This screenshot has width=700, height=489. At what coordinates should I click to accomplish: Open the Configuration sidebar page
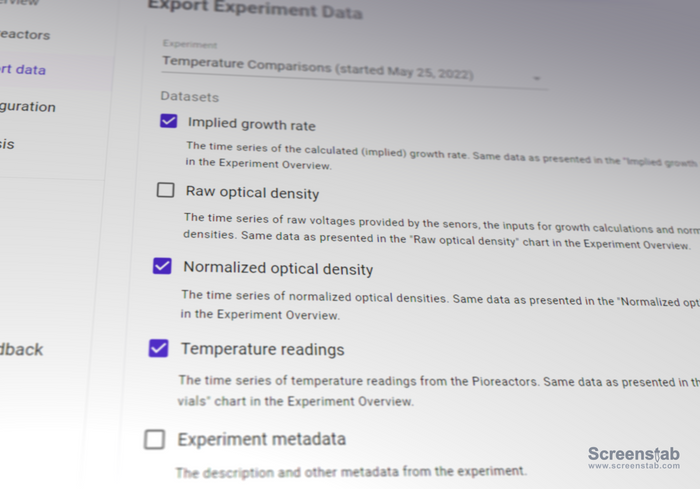(x=28, y=107)
